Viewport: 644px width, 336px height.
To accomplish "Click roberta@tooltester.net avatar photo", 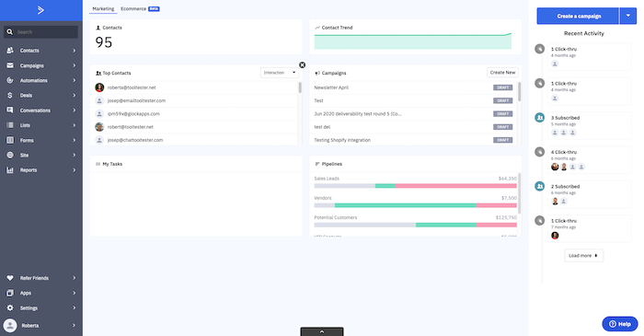I will (99, 87).
